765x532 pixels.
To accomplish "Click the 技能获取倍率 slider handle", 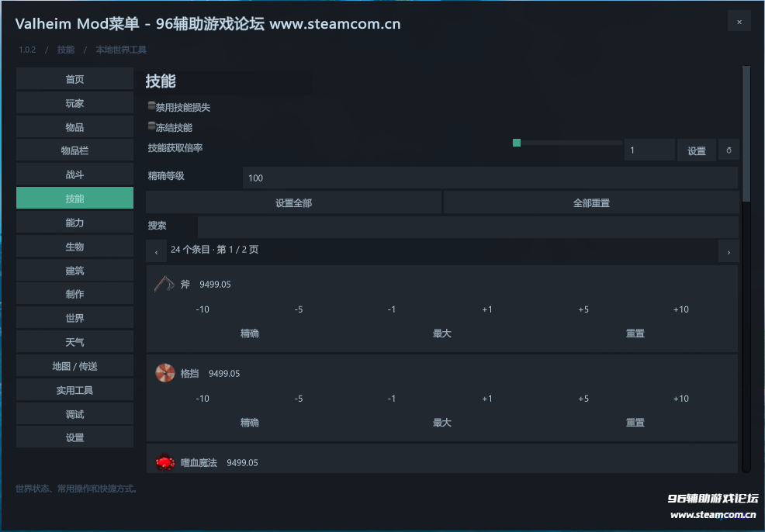I will click(517, 143).
